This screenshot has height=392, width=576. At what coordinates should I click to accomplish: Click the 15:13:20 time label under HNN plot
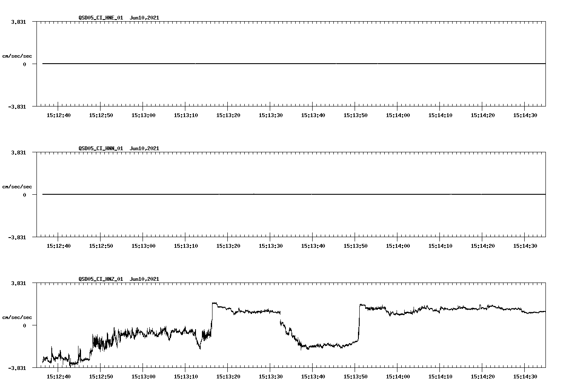click(228, 246)
